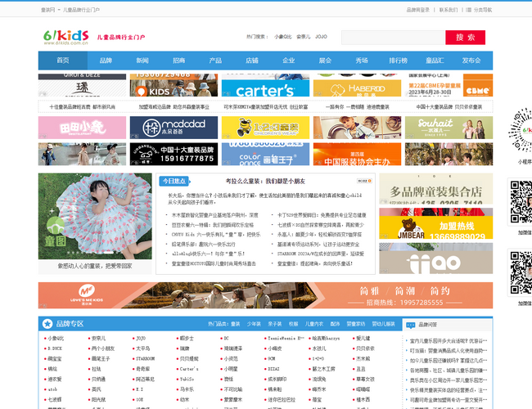Open headline 考拉么么童装:我们都是小朋友
Screen dimensions: 532x409
[x=265, y=182]
